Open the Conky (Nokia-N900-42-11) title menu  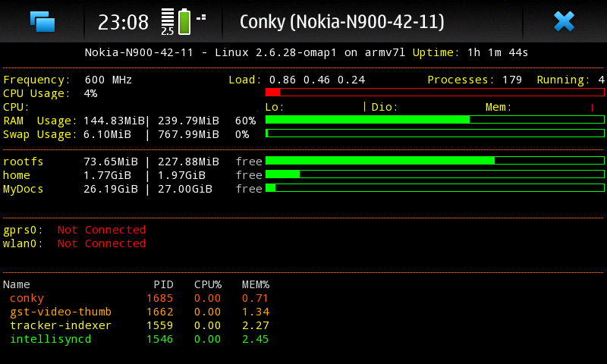(x=342, y=22)
